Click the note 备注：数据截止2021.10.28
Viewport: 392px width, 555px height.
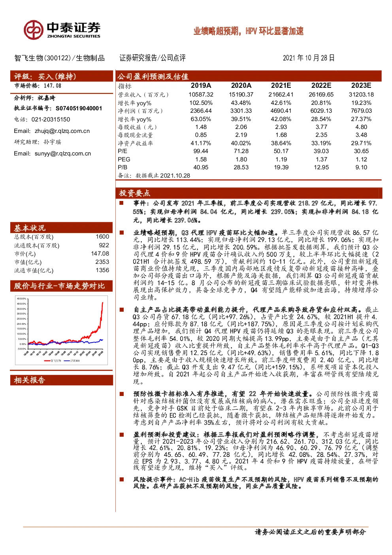(x=154, y=175)
